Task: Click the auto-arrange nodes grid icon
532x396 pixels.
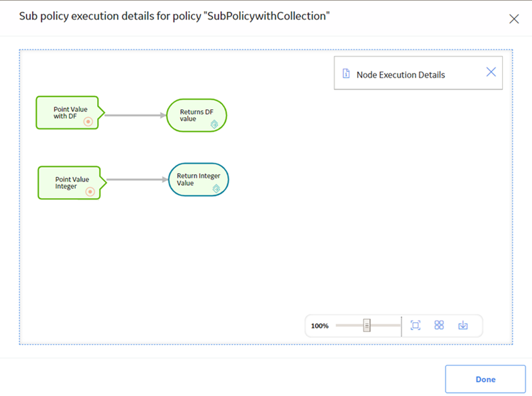Action: (x=439, y=325)
